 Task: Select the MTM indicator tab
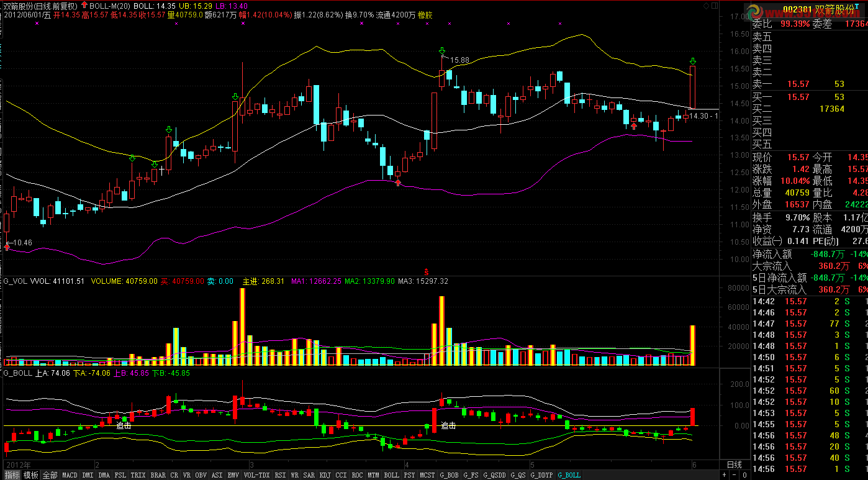[373, 475]
